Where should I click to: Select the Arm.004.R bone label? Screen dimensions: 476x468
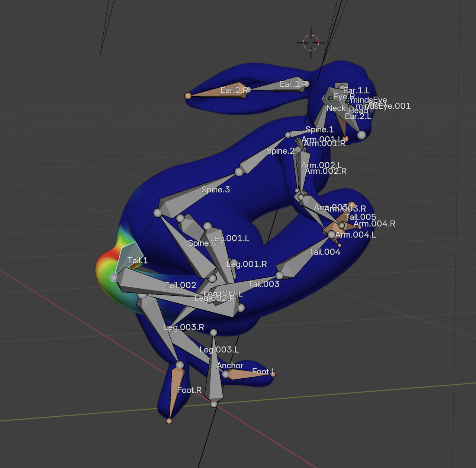(374, 224)
